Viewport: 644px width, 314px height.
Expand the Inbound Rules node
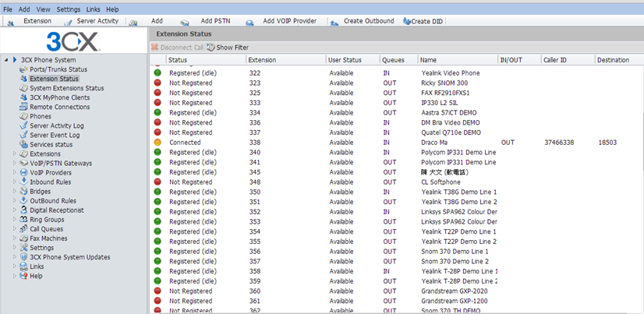[x=15, y=182]
